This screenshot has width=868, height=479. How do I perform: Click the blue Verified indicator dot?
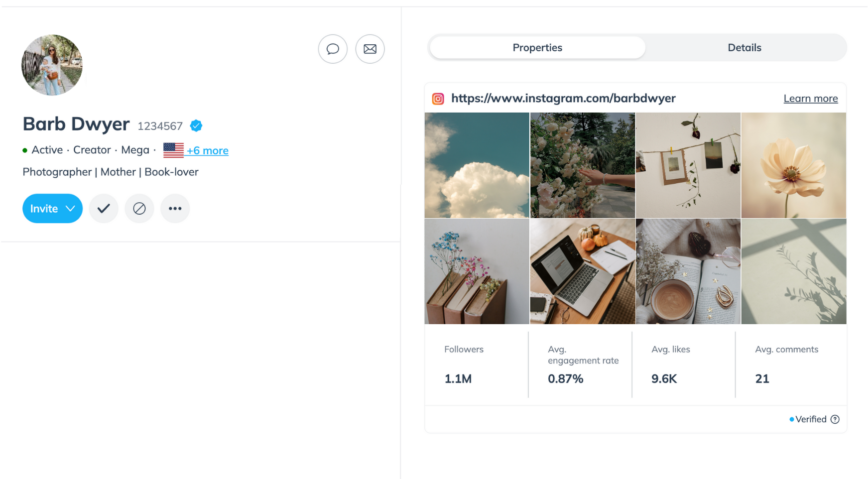791,419
